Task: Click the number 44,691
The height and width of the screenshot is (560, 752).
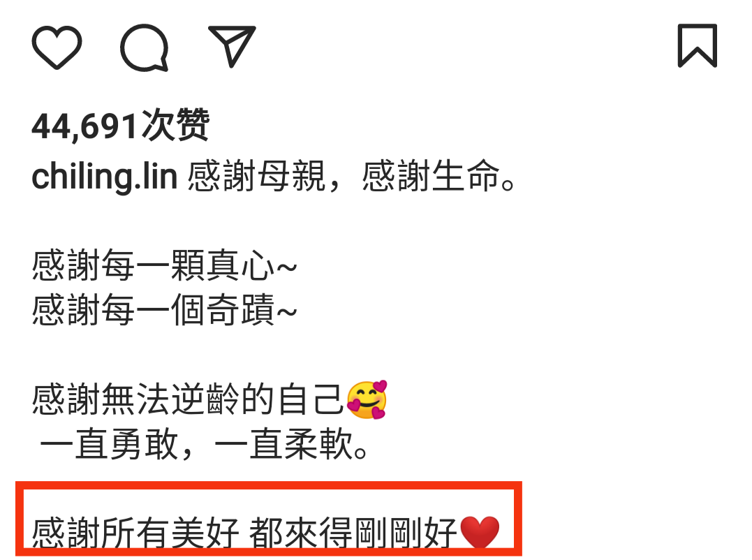Action: coord(85,126)
